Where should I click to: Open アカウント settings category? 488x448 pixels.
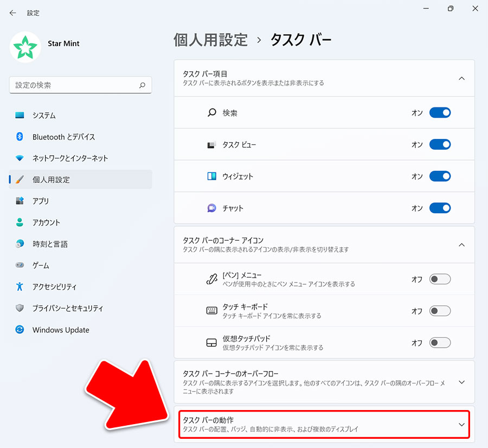(80, 222)
